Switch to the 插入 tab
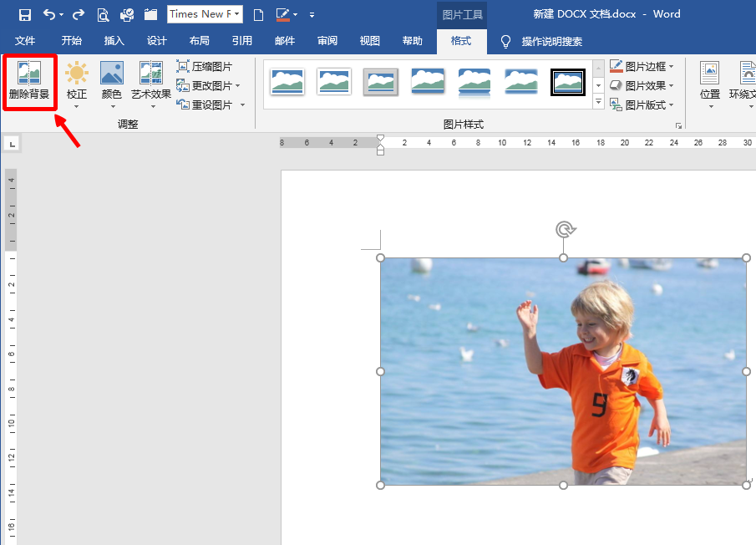 114,41
